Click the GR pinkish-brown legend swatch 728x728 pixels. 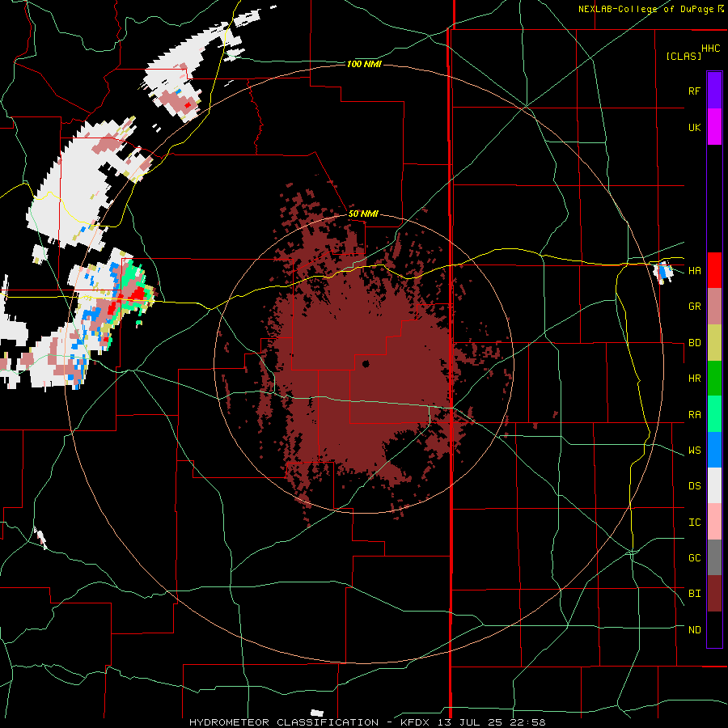click(x=714, y=307)
